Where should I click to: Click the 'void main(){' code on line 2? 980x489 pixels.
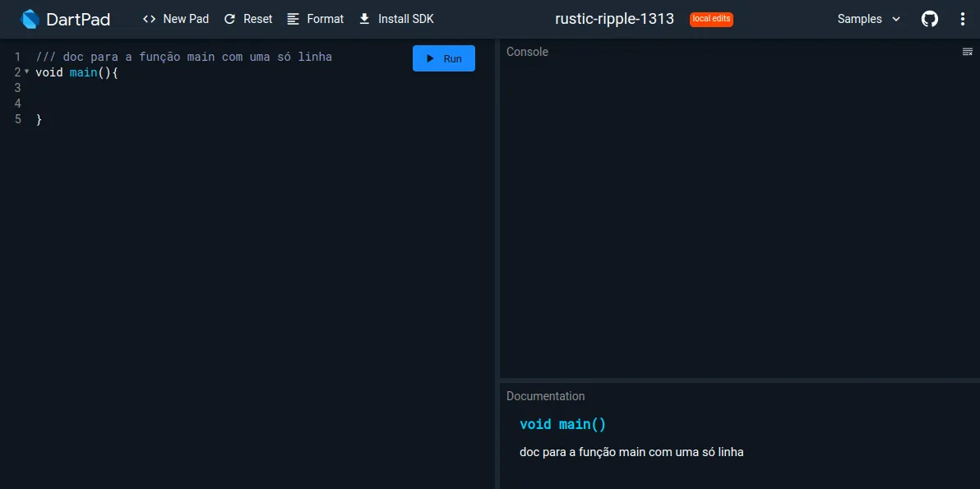tap(77, 72)
